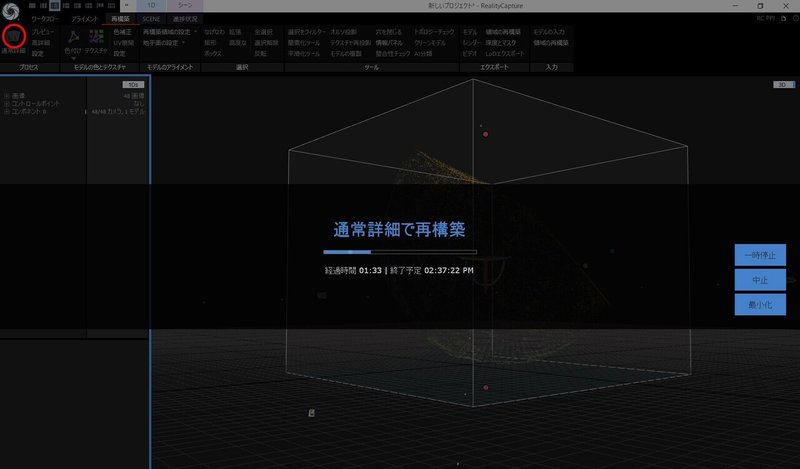The height and width of the screenshot is (469, 800).
Task: Open the ワークフロー ribbon tab
Action: tap(45, 19)
